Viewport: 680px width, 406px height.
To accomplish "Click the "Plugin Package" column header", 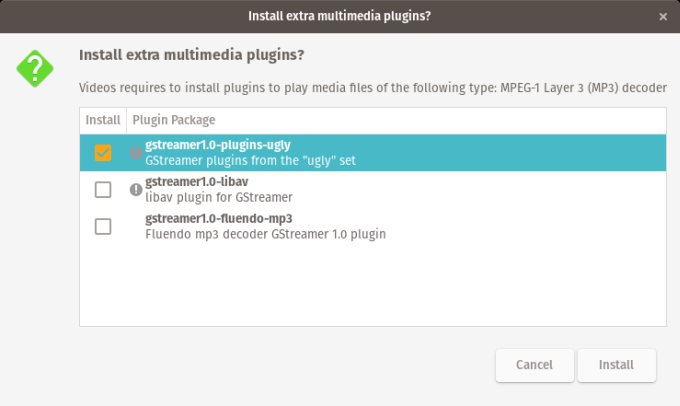I will click(x=173, y=120).
